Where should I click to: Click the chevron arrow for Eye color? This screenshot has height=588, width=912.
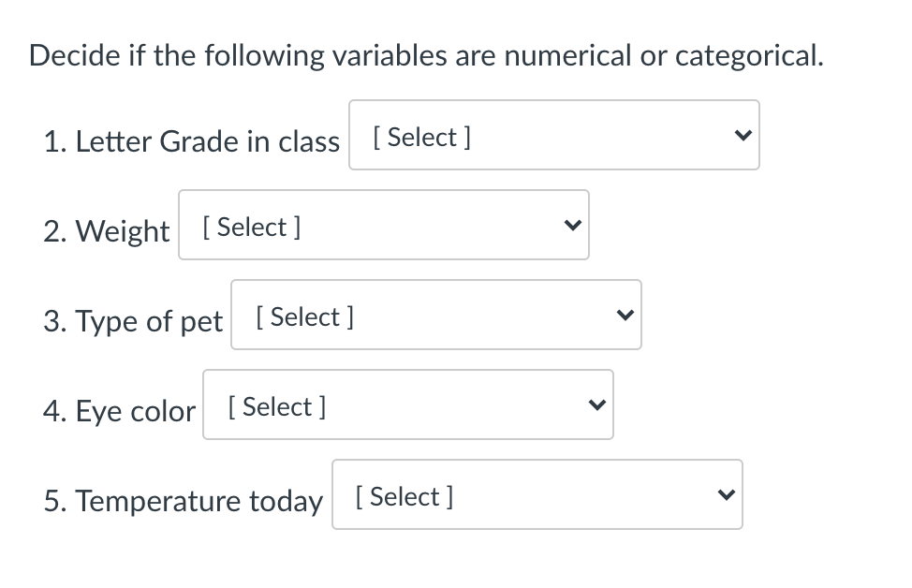tap(596, 405)
